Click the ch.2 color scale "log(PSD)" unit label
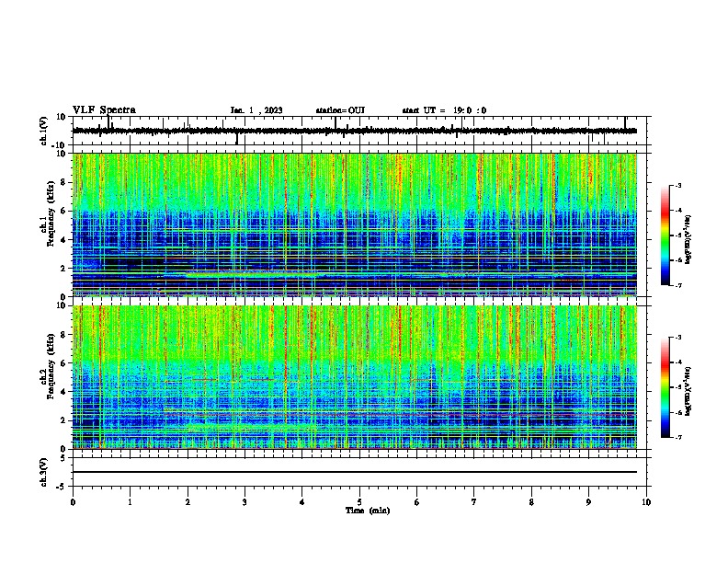 (x=688, y=391)
